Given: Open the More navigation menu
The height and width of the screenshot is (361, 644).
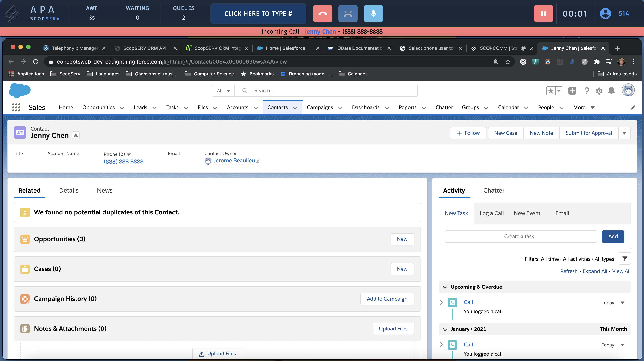Looking at the screenshot, I should pos(584,107).
